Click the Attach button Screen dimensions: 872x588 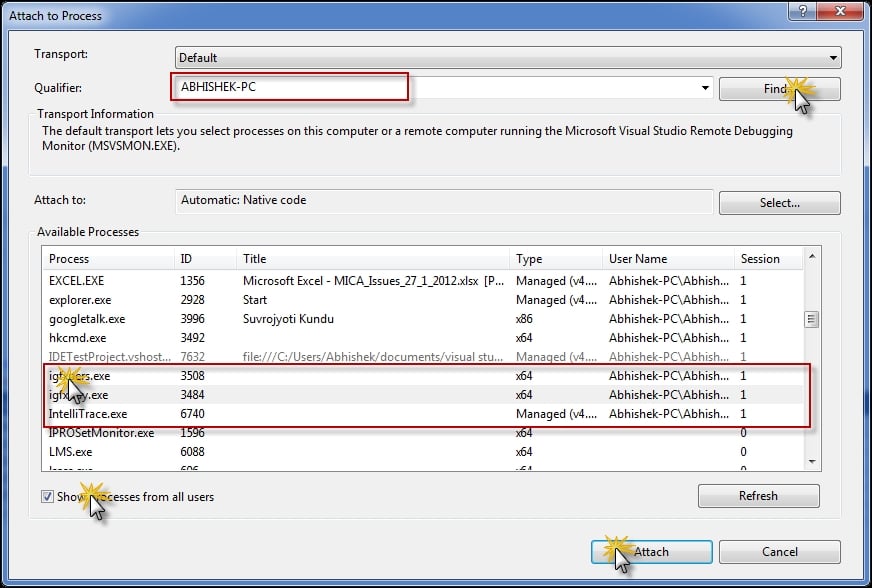[x=651, y=552]
